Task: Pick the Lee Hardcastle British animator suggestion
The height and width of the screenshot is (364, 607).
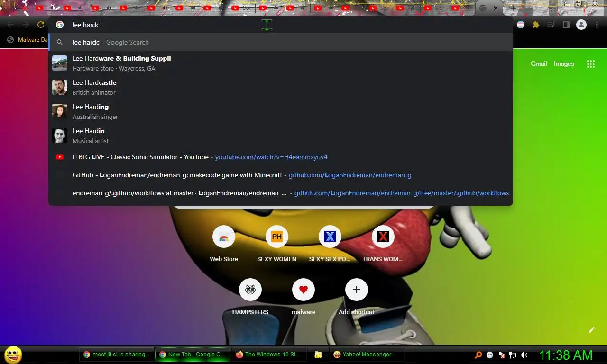Action: [281, 87]
